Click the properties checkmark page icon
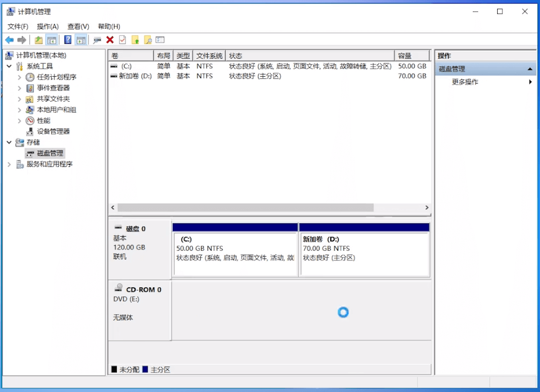This screenshot has width=540, height=392. [123, 40]
